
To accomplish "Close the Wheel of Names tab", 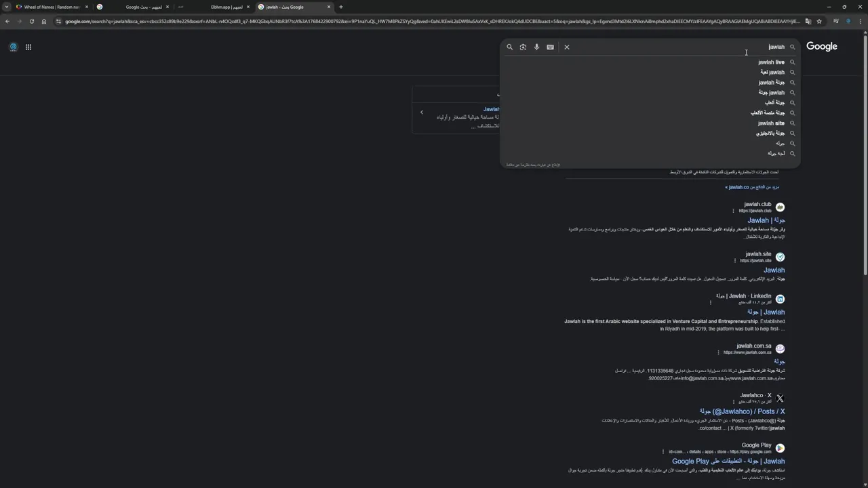I will pos(86,7).
